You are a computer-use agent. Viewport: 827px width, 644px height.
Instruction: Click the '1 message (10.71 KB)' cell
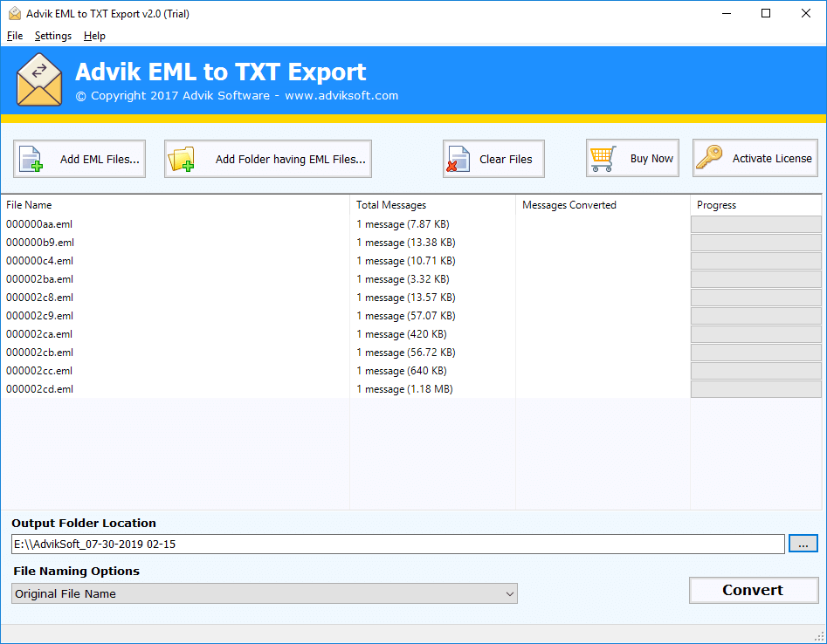point(406,261)
